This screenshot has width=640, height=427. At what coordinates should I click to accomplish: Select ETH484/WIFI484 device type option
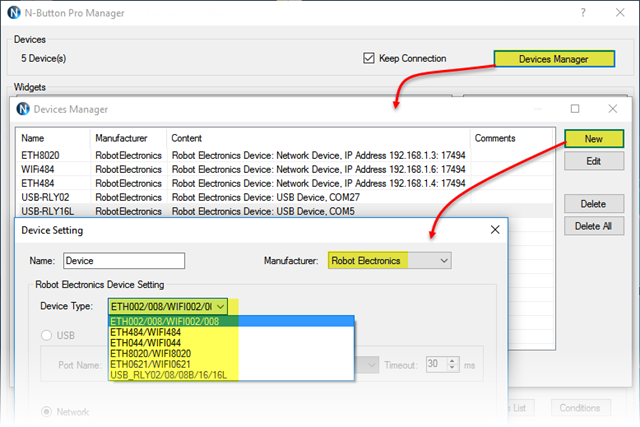(231, 332)
